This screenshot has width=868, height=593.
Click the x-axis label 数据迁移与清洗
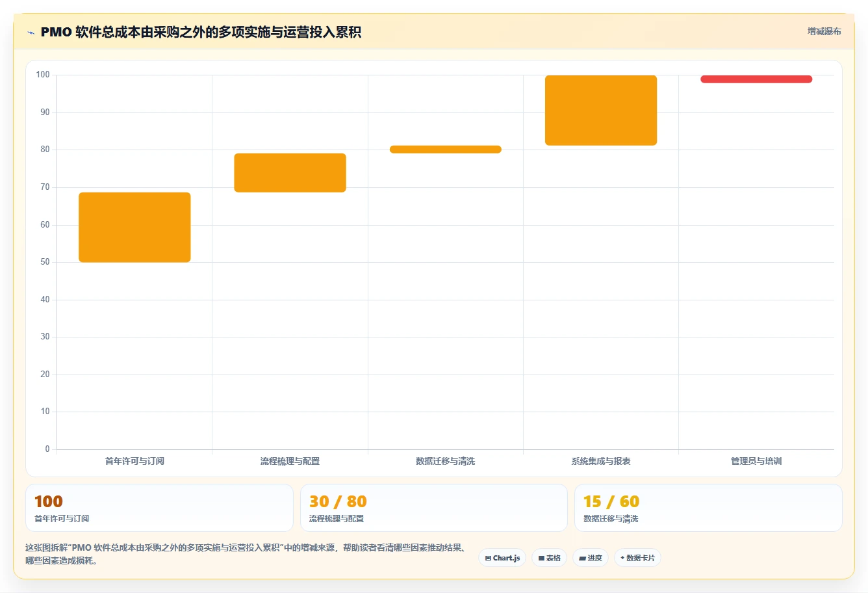[x=445, y=461]
